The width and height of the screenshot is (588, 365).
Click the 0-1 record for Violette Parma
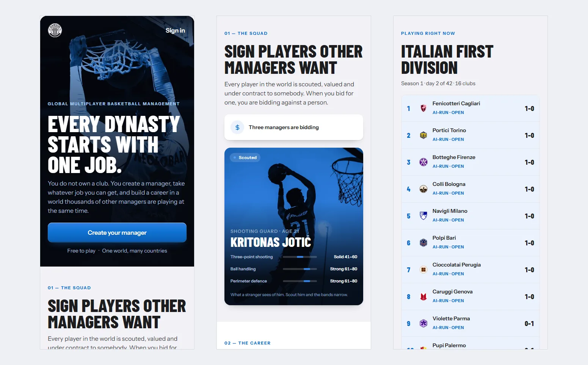click(529, 324)
